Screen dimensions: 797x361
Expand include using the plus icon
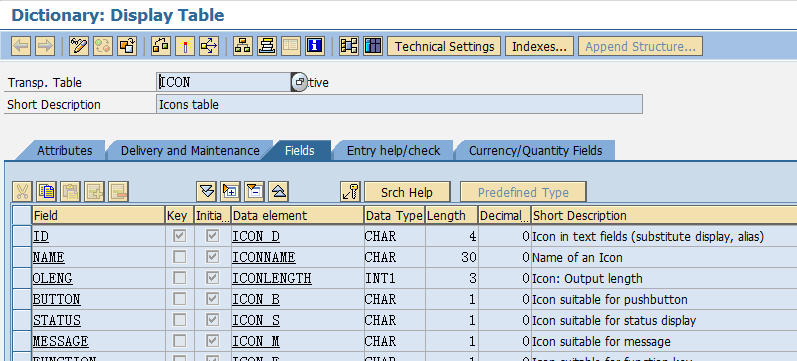coord(230,192)
